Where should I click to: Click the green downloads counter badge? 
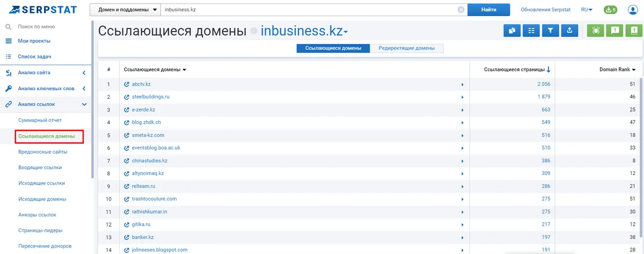[610, 10]
